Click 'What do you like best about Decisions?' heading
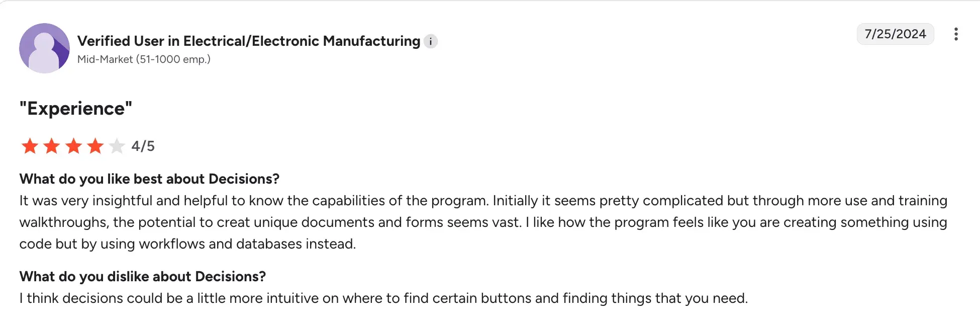 click(x=149, y=179)
